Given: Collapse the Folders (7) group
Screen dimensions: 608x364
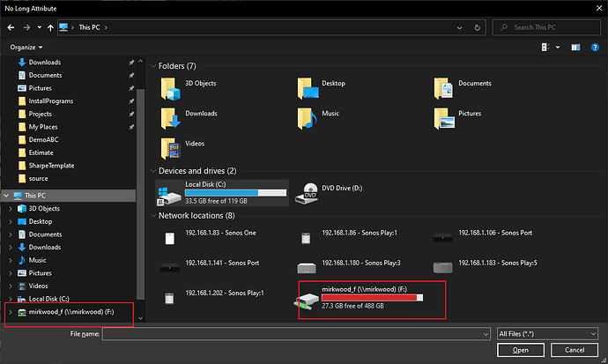Looking at the screenshot, I should point(153,66).
